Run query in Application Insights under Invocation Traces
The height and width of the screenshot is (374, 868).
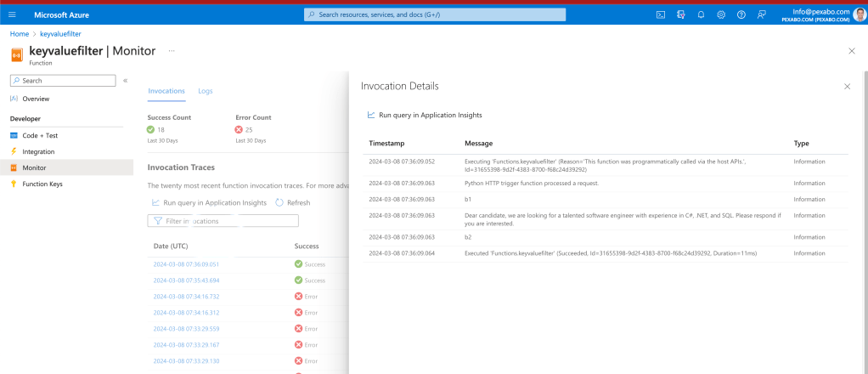(x=210, y=203)
